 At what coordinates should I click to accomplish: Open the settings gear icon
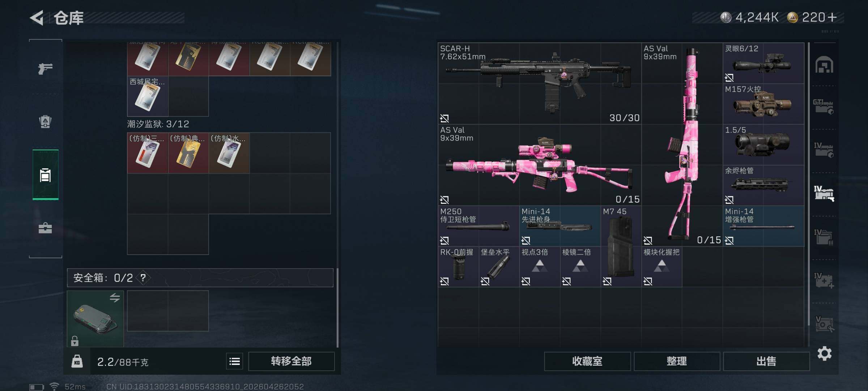[x=824, y=353]
